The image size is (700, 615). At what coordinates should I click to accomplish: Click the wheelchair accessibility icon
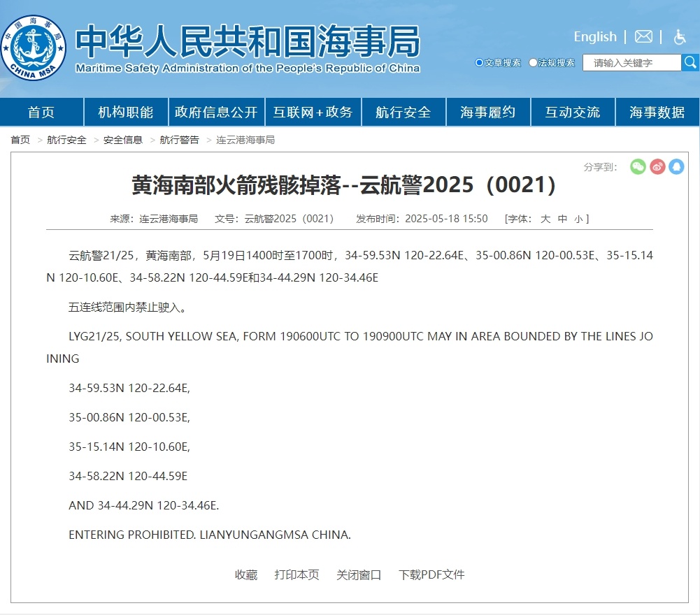(679, 37)
